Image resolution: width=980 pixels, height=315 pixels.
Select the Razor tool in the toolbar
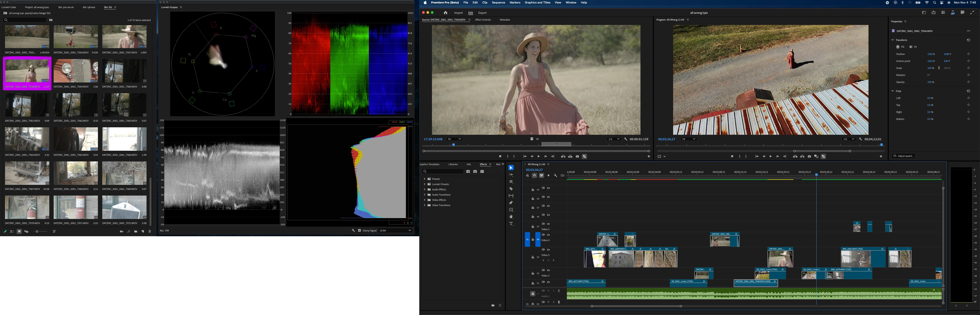511,189
